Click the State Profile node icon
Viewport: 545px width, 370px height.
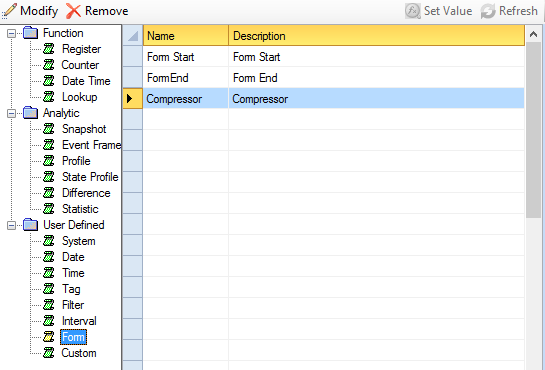click(49, 177)
